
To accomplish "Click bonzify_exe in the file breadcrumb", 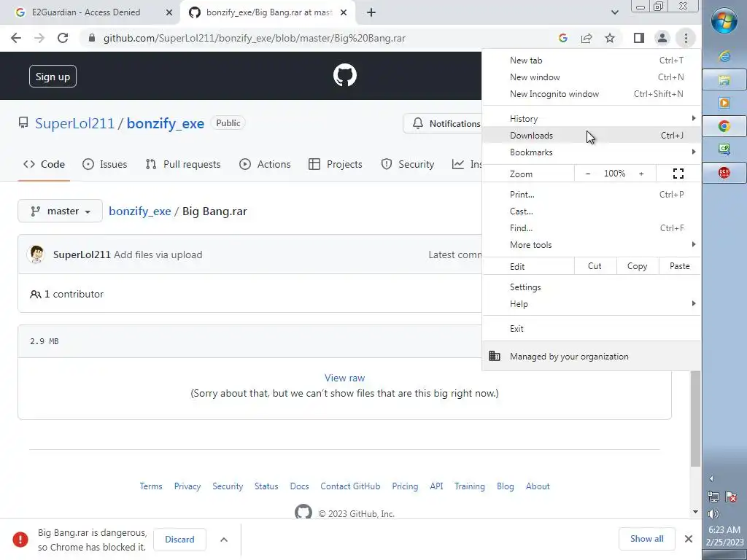I will point(139,211).
